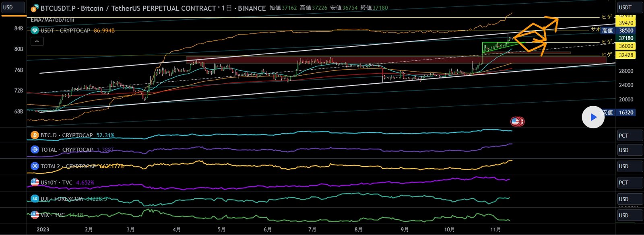Click the DJI 30 index icon
This screenshot has height=235, width=644.
pos(35,198)
